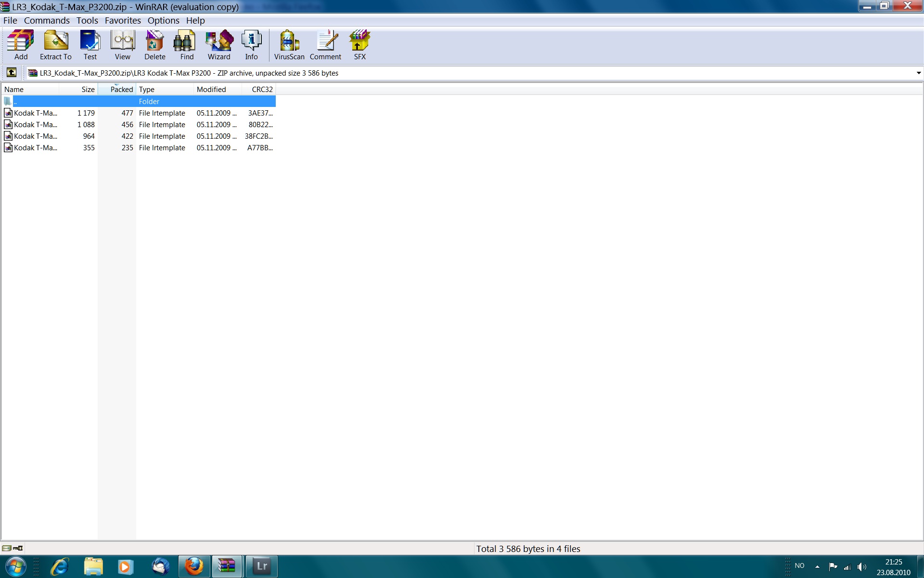Click CRC32 value 3AE37...

[x=260, y=113]
